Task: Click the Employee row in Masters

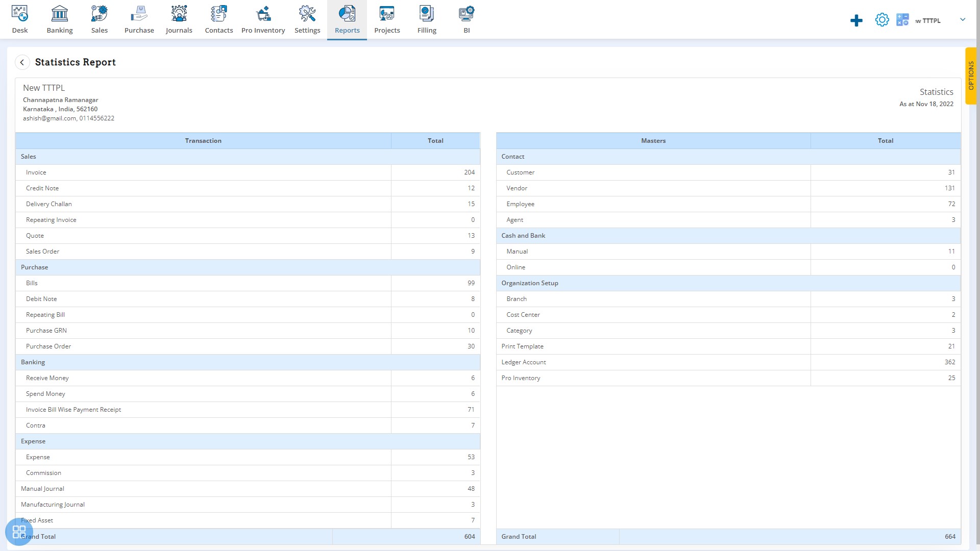Action: coord(728,204)
